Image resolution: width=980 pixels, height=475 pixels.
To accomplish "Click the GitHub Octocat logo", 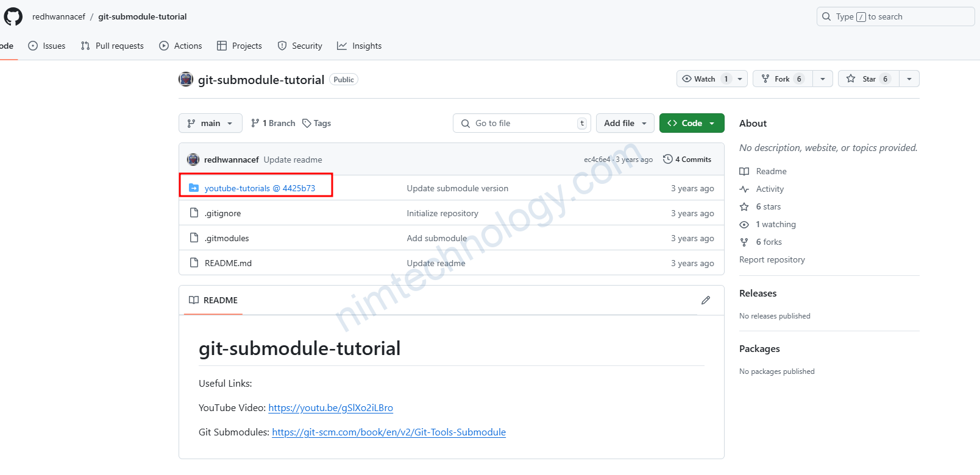I will click(13, 16).
